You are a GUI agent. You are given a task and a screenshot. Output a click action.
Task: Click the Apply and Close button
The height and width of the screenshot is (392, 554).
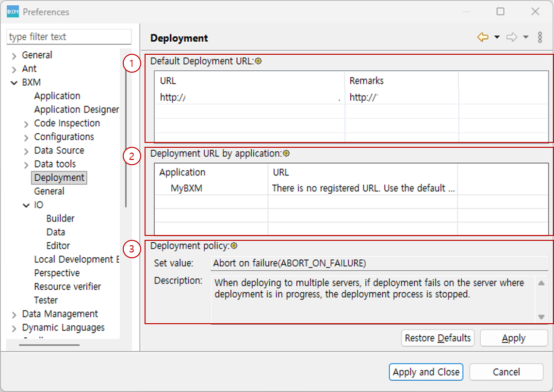[426, 372]
